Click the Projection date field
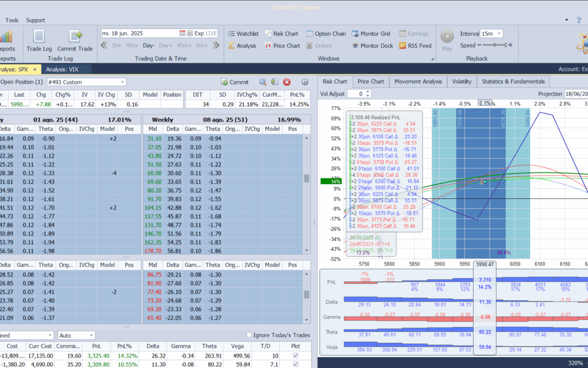Screen dimensions: 588x368 click(x=575, y=94)
